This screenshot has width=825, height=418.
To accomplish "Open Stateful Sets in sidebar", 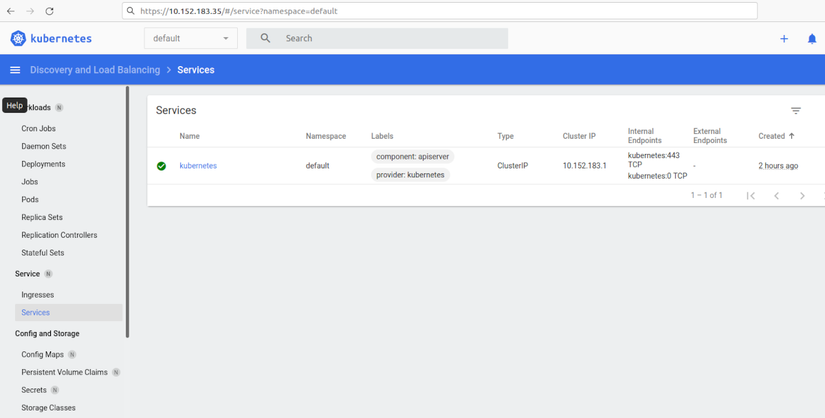I will click(43, 253).
